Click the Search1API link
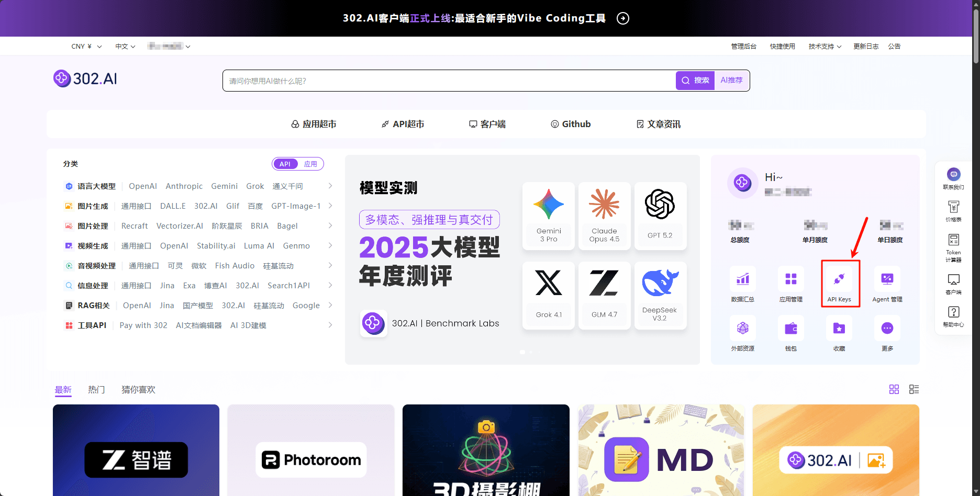 [x=288, y=286]
